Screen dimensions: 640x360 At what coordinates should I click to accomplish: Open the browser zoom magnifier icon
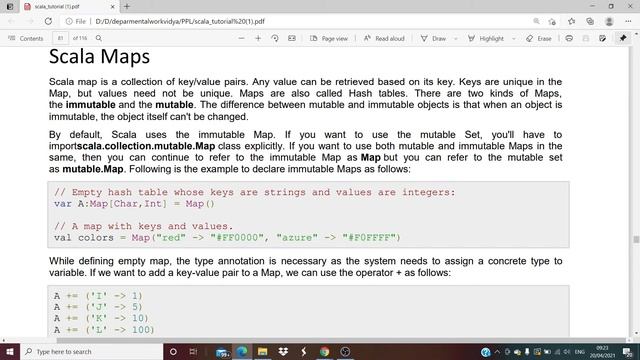[536, 21]
